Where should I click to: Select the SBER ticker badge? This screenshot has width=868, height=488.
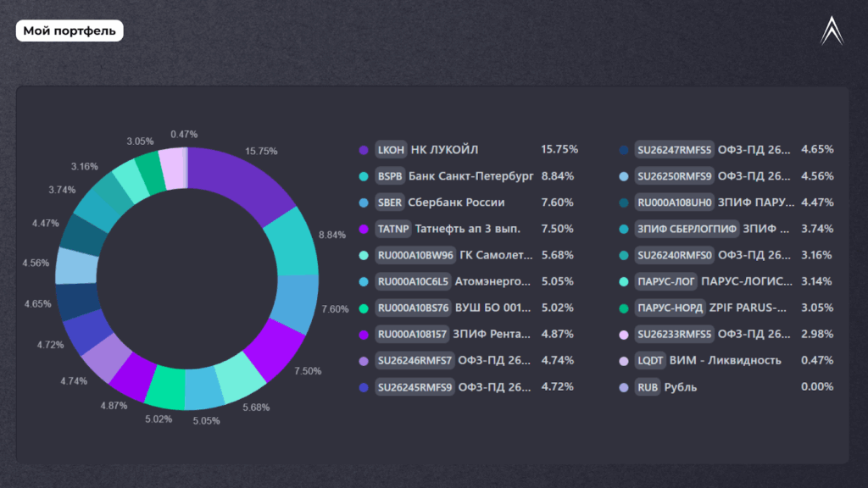point(389,202)
